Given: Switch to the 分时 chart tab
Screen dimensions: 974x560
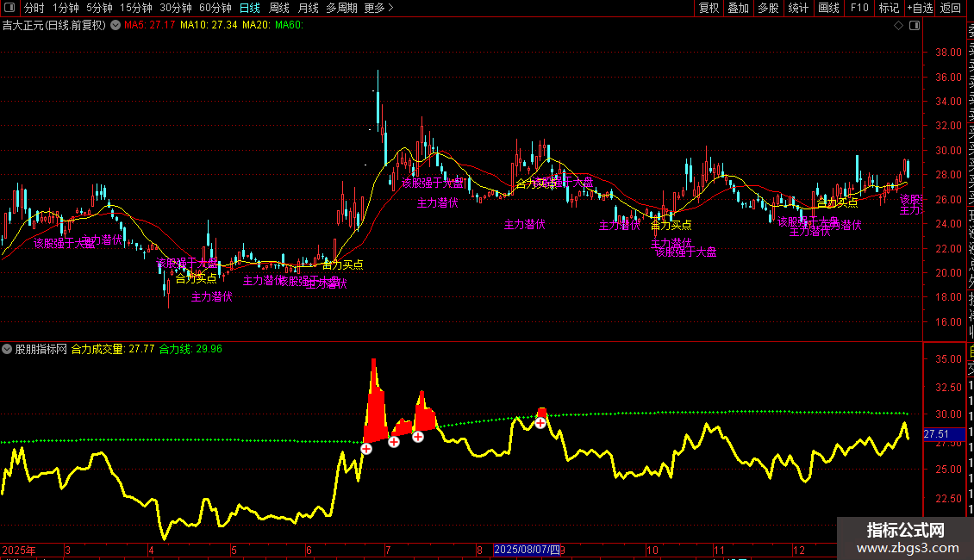Looking at the screenshot, I should coord(34,8).
